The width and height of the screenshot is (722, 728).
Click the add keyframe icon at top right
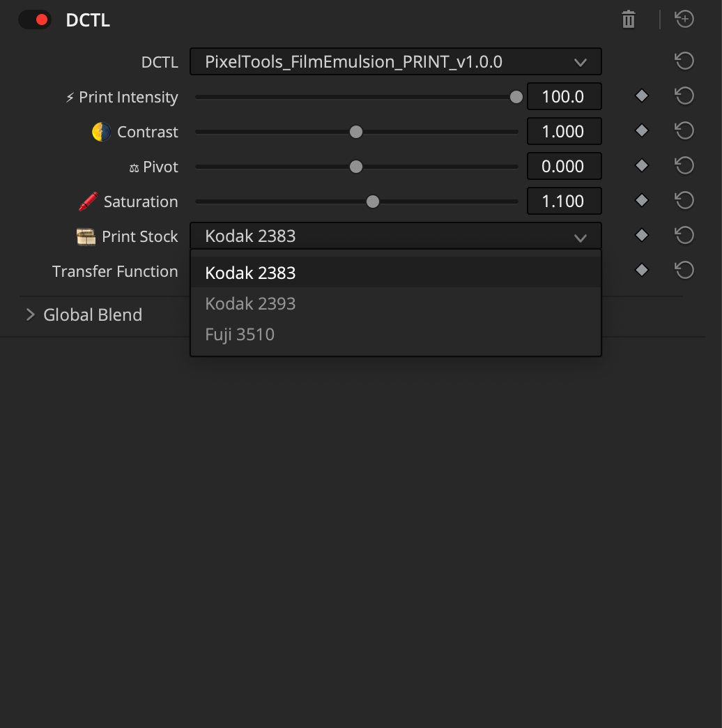(684, 19)
